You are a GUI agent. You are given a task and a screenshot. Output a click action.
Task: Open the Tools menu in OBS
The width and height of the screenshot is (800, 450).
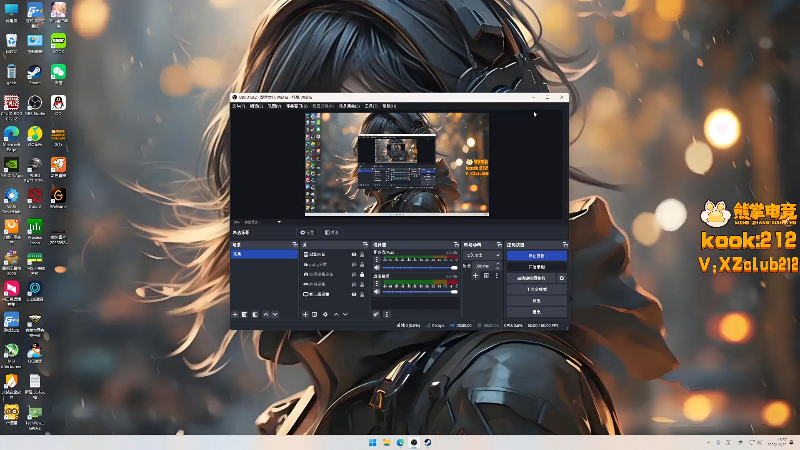click(371, 106)
